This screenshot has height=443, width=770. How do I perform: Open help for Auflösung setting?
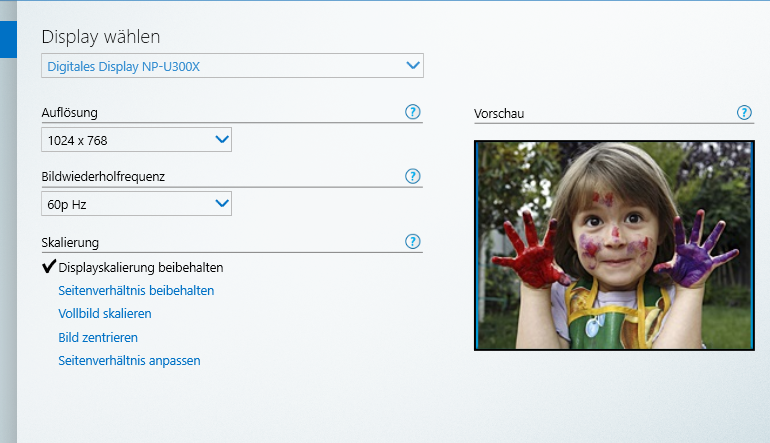(413, 112)
